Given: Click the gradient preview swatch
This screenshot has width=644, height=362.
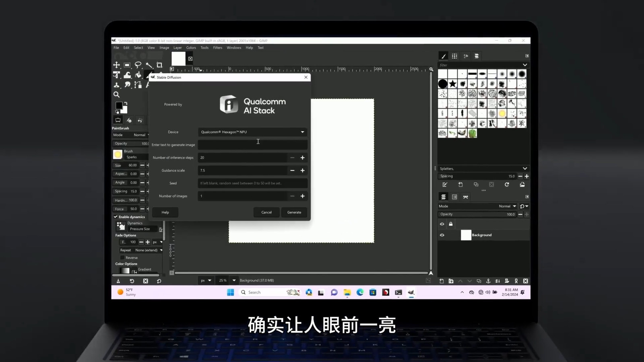Looking at the screenshot, I should click(x=125, y=271).
